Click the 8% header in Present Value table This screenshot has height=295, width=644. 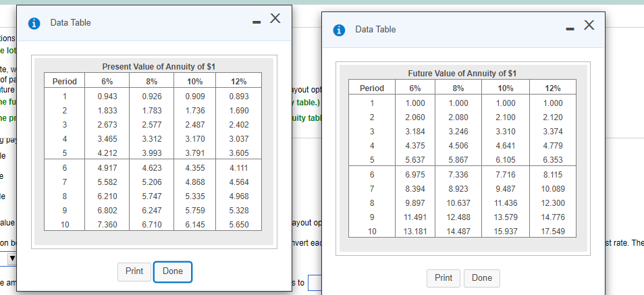152,82
